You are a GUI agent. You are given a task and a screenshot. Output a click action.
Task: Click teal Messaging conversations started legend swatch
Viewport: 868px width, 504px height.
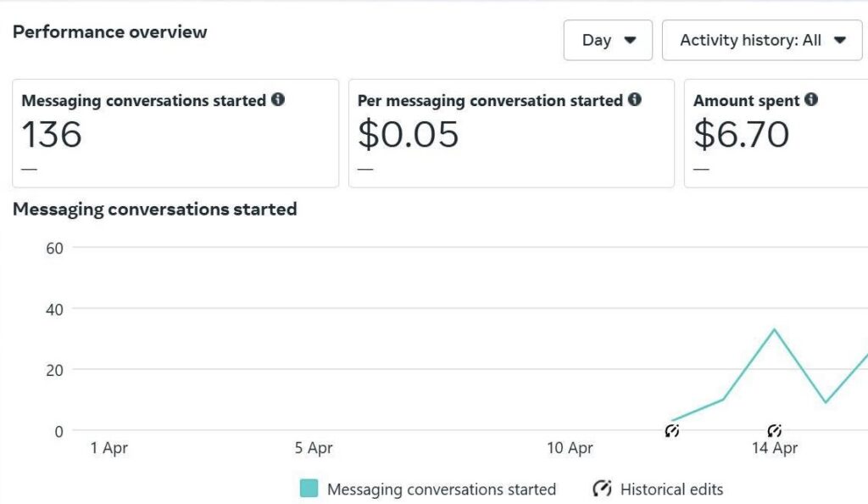pos(309,489)
